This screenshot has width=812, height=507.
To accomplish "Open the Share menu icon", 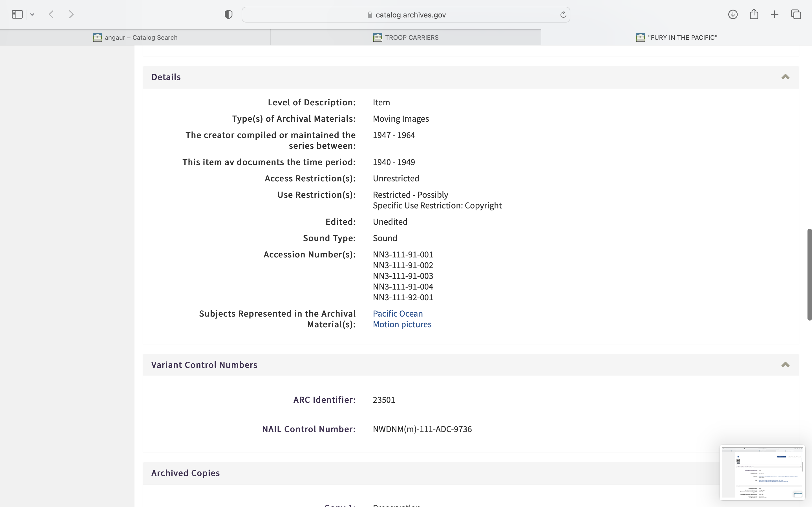I will (754, 14).
